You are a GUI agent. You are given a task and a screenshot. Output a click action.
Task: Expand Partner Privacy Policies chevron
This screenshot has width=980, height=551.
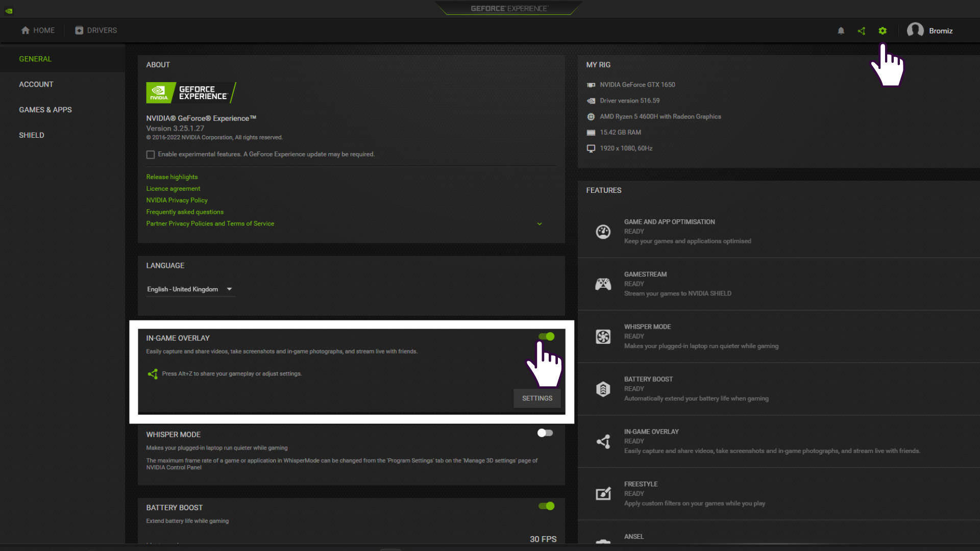point(540,224)
